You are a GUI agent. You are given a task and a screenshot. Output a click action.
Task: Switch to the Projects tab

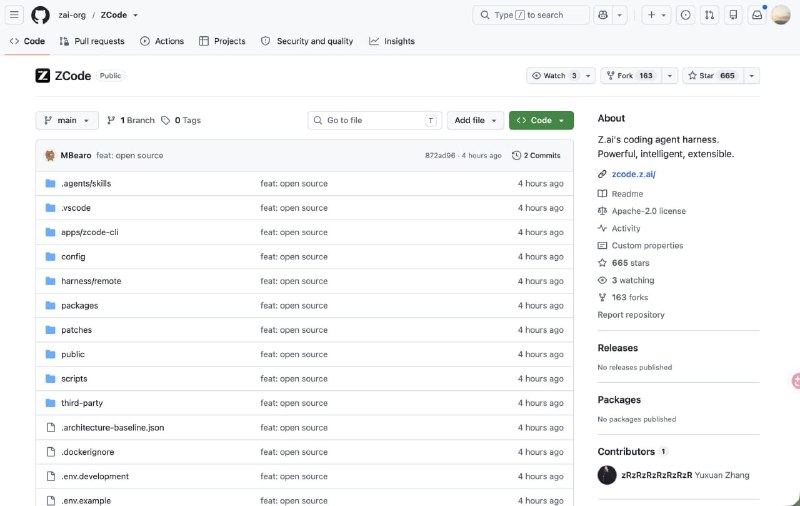tap(222, 41)
